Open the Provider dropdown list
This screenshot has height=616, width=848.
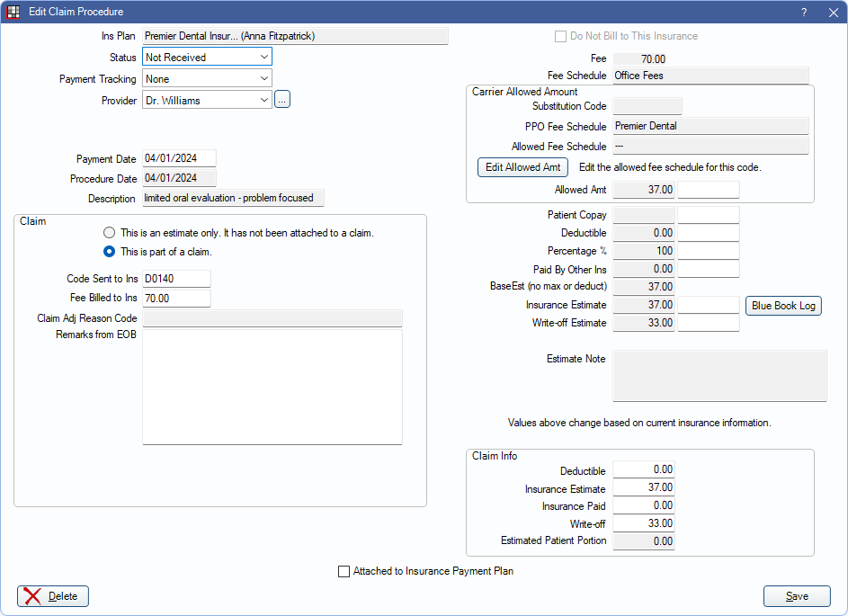[x=207, y=101]
